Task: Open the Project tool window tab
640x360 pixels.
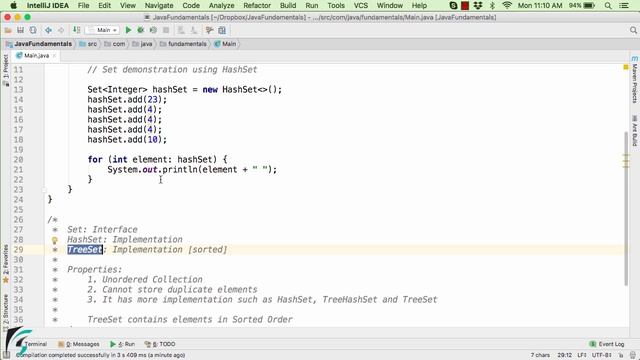Action: (5, 69)
